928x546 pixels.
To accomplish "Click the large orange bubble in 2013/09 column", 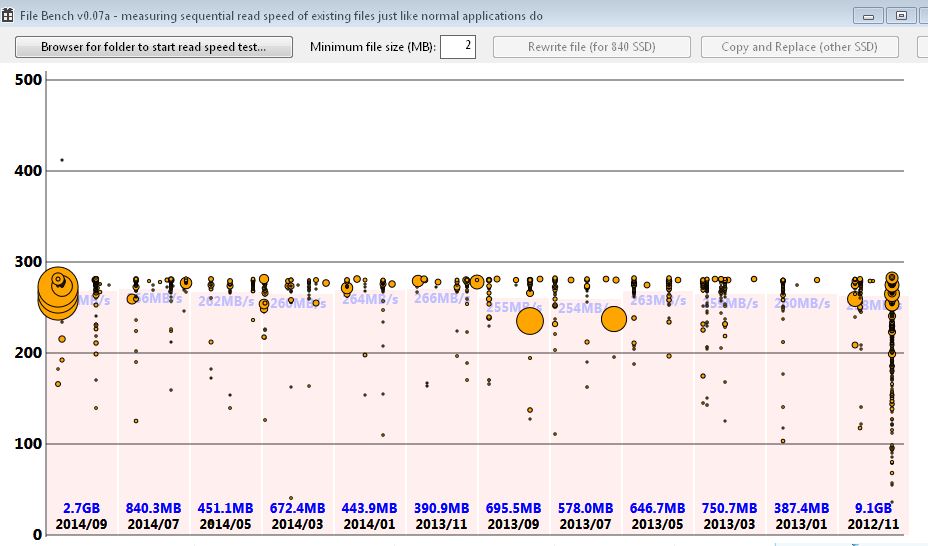I will point(530,321).
